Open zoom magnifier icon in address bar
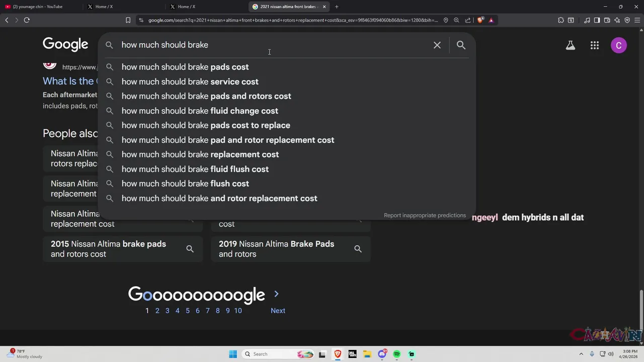644x362 pixels. point(456,20)
